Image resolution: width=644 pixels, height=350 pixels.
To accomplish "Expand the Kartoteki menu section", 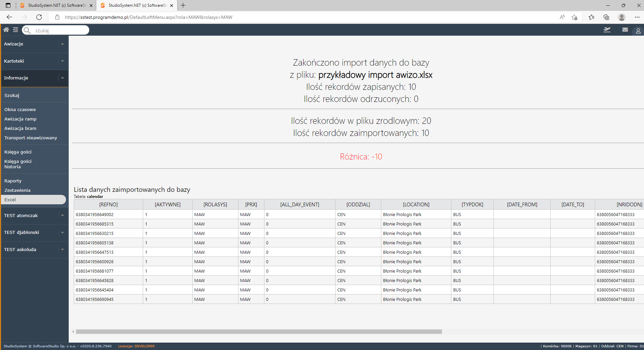I will pos(62,61).
